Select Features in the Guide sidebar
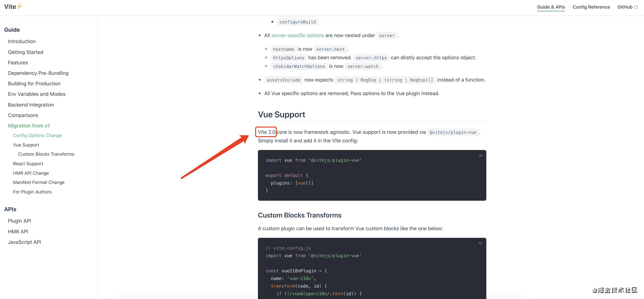 click(x=18, y=63)
